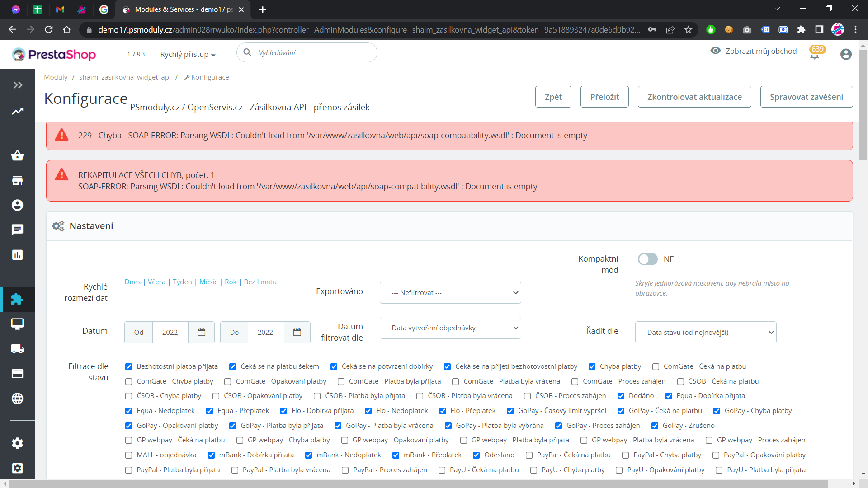
Task: Expand sidebar with double-arrow icon
Action: tap(18, 85)
